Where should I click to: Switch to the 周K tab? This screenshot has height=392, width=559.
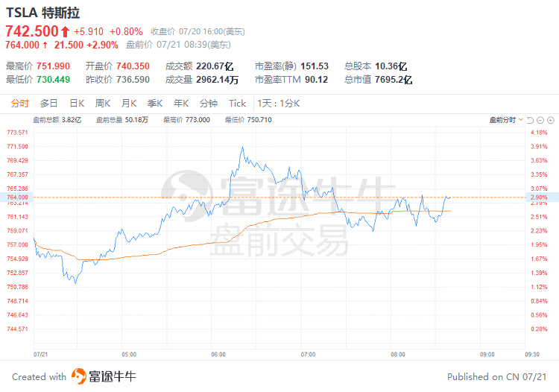click(103, 104)
